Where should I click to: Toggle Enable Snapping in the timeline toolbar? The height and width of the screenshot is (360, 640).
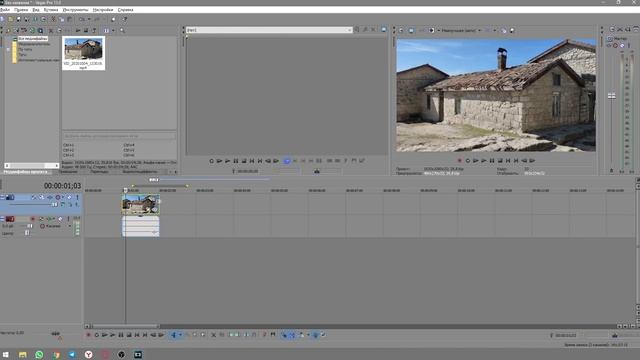coord(284,335)
